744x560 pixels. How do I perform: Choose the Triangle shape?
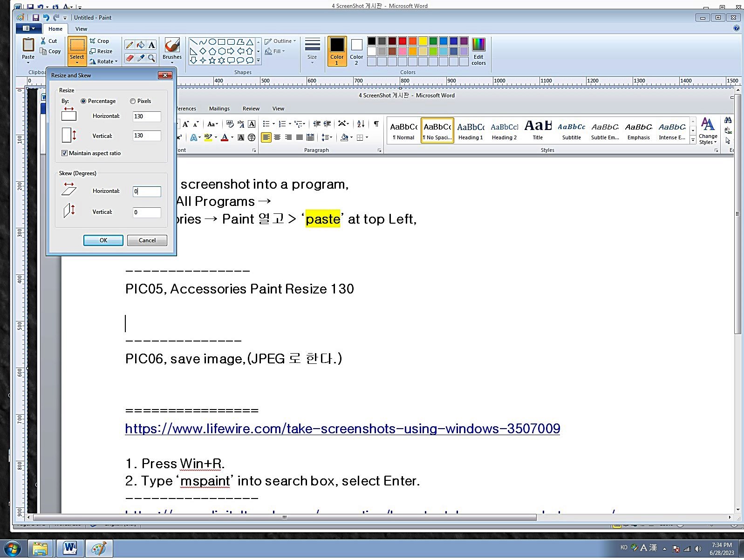coord(250,42)
